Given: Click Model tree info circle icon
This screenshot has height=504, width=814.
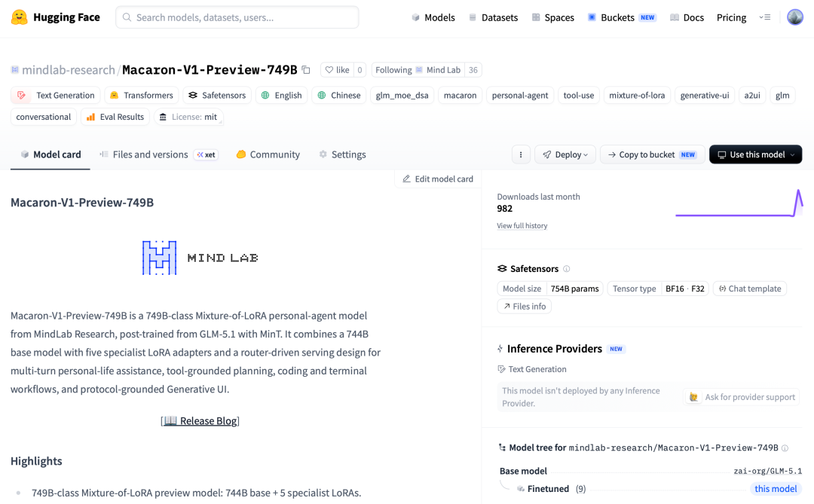Looking at the screenshot, I should pos(785,447).
